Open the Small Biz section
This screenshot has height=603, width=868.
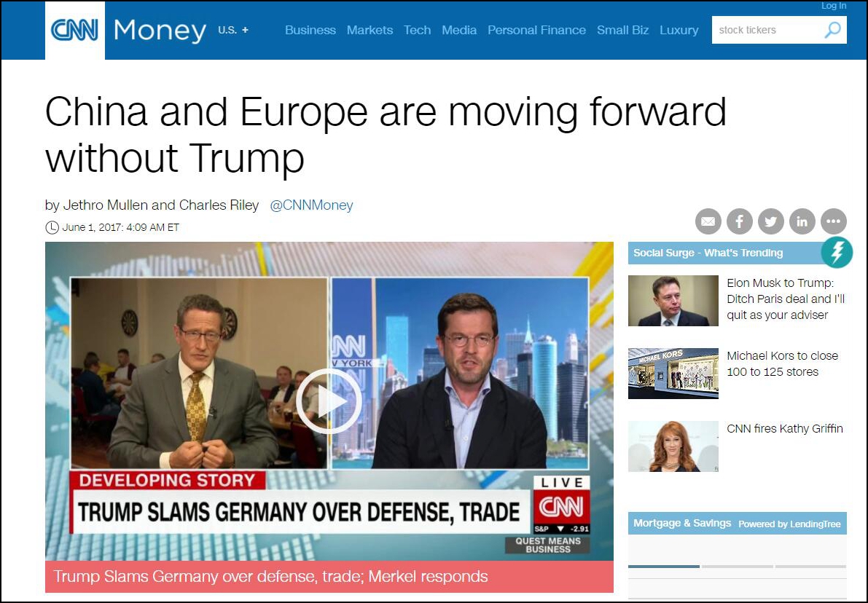click(x=623, y=30)
